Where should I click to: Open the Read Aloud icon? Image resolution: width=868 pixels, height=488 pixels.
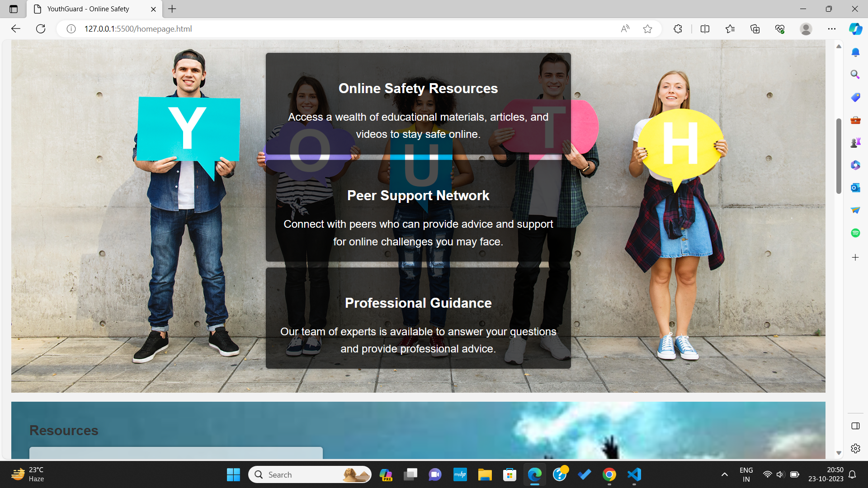point(625,29)
